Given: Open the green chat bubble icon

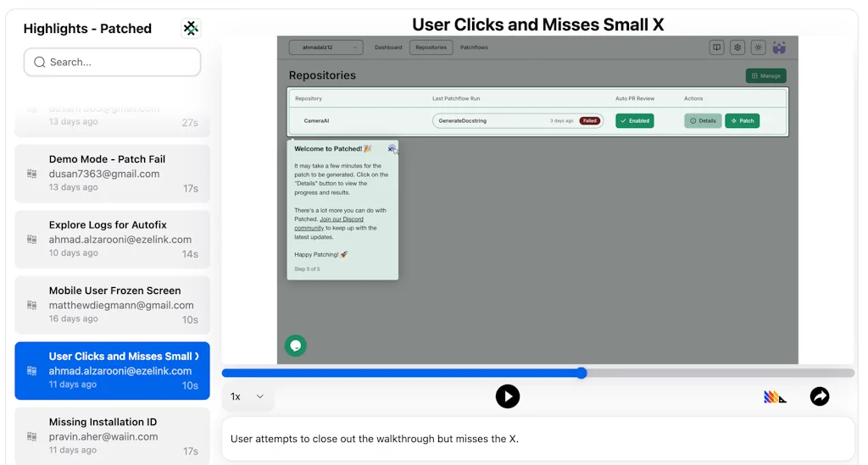Looking at the screenshot, I should [295, 346].
